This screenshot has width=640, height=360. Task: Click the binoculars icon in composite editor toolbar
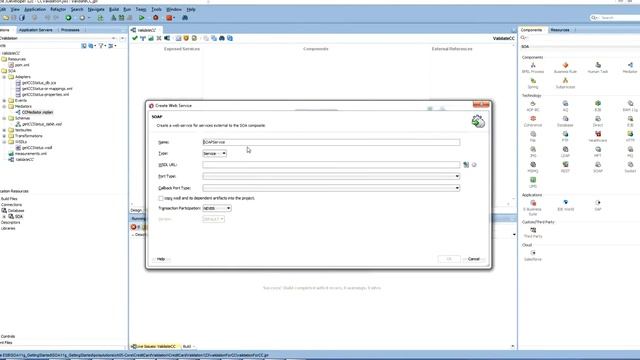pos(222,38)
